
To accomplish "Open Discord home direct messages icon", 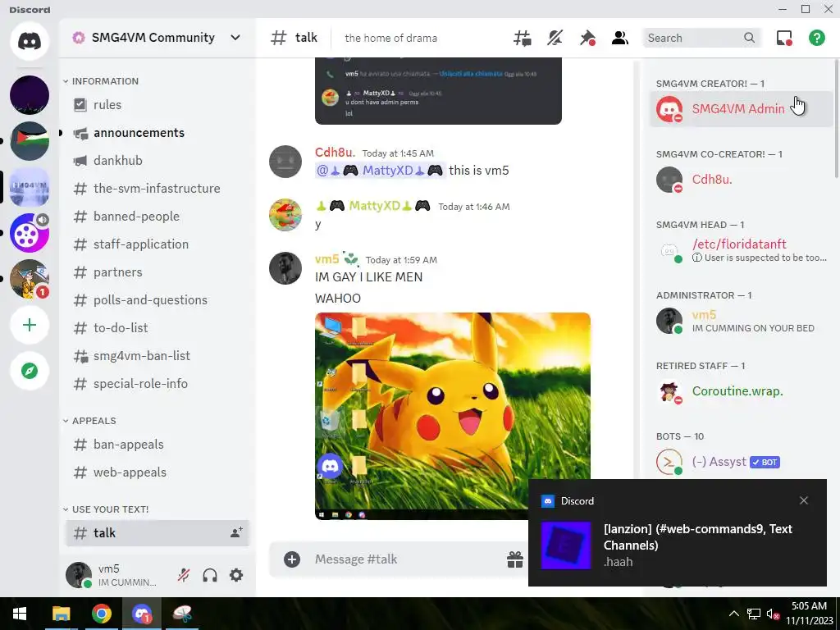I will coord(30,41).
